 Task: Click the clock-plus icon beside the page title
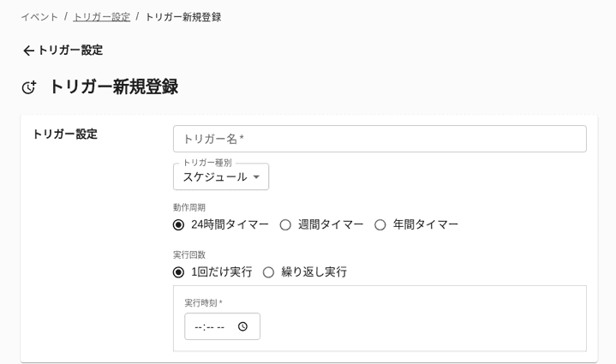pos(29,87)
